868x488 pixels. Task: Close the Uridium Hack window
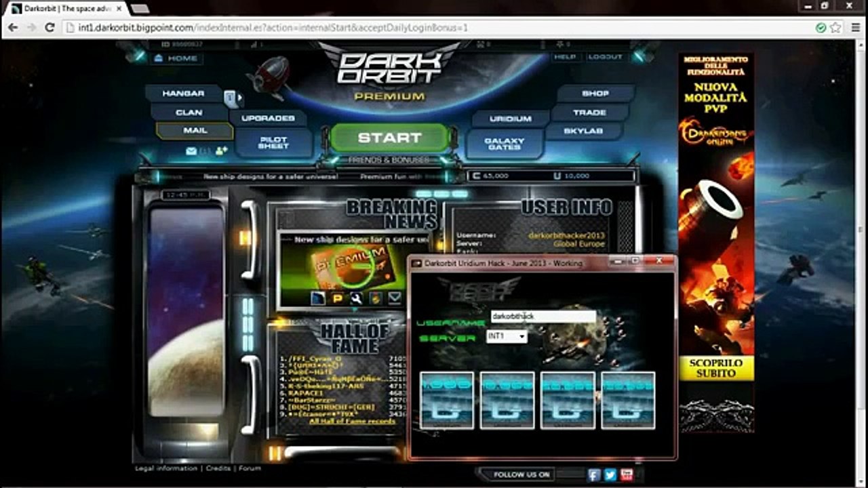click(x=658, y=261)
